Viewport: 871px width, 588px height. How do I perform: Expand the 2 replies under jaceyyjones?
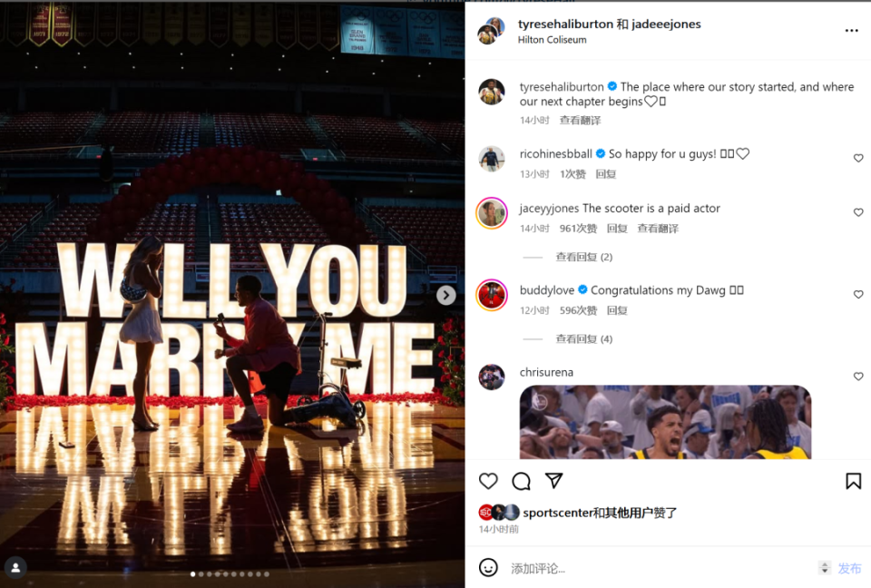coord(583,257)
